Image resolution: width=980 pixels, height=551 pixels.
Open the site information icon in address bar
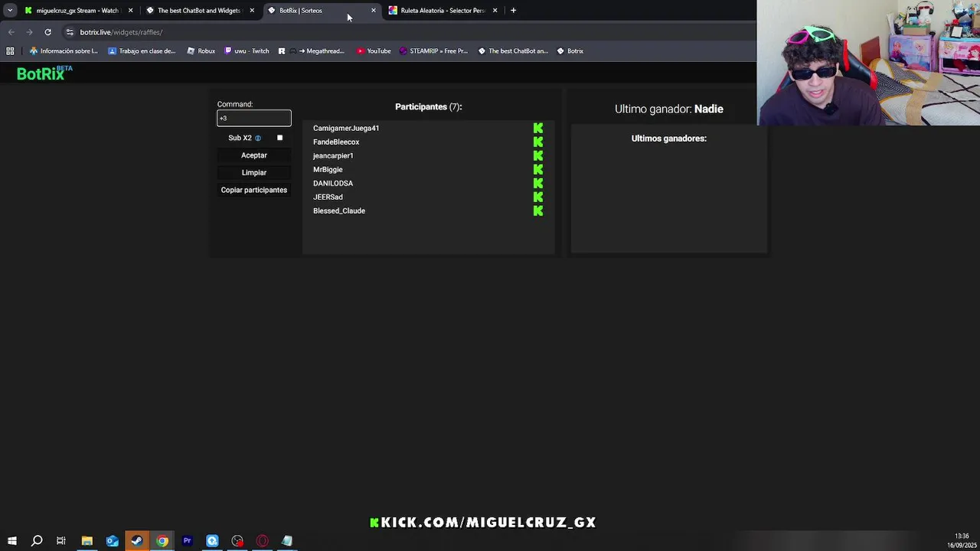coord(70,32)
